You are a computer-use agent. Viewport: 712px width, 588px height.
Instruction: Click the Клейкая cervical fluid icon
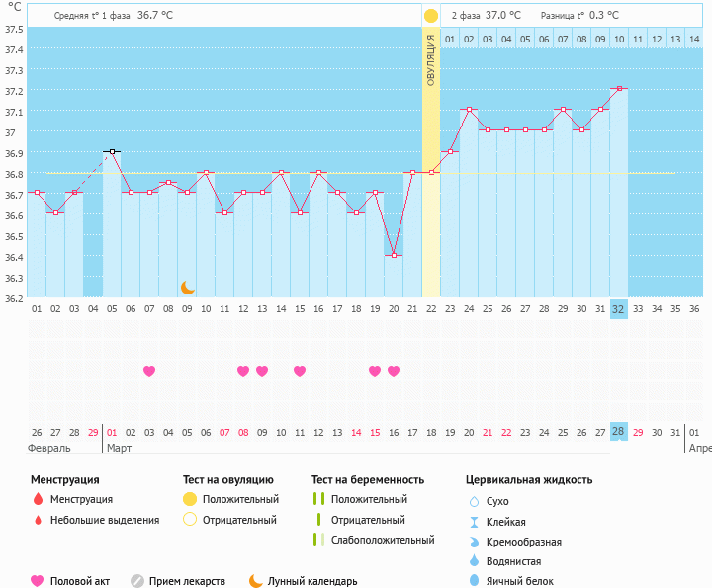point(474,522)
